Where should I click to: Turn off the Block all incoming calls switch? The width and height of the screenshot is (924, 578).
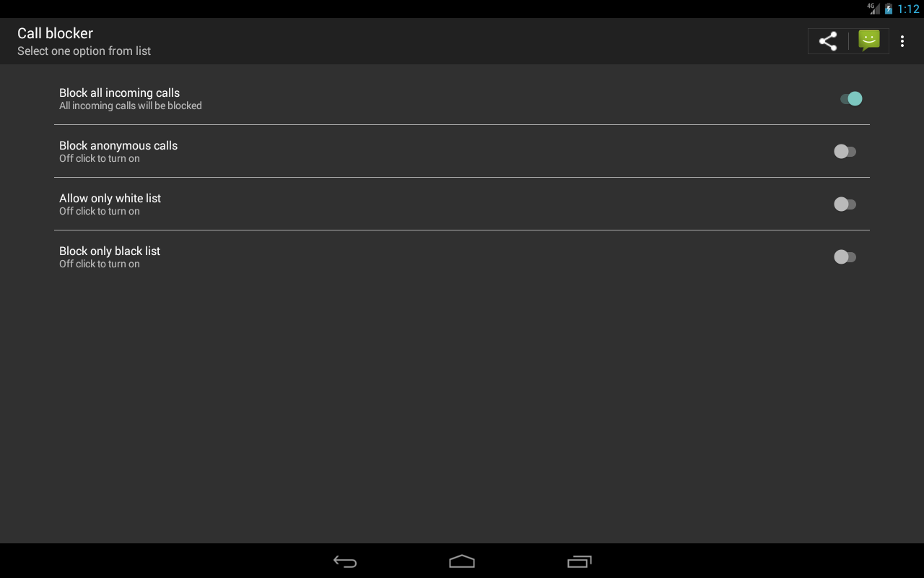[851, 99]
